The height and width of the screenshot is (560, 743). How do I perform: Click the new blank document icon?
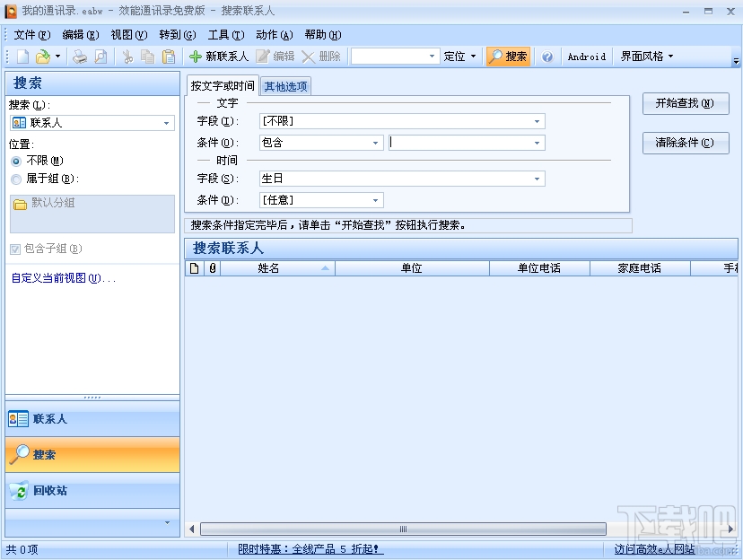(x=22, y=57)
